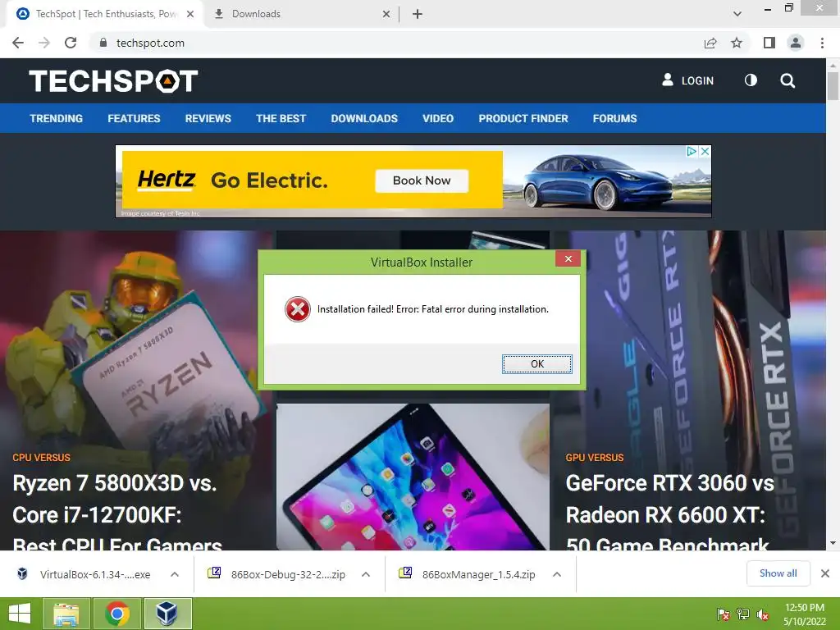The width and height of the screenshot is (840, 630).
Task: Click the TechSpot logo
Action: (x=113, y=81)
